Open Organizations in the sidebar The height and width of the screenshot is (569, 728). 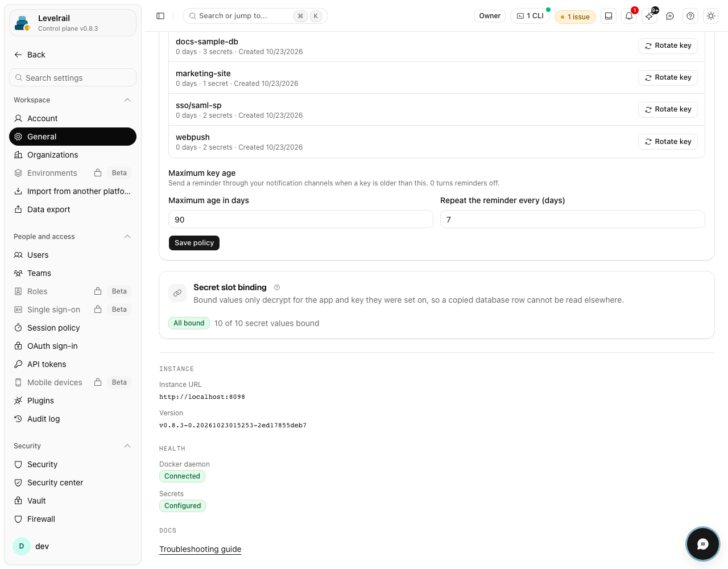tap(73, 155)
